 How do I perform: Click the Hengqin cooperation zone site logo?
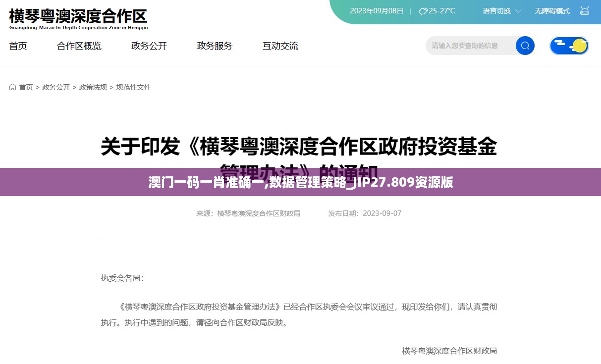(x=78, y=18)
